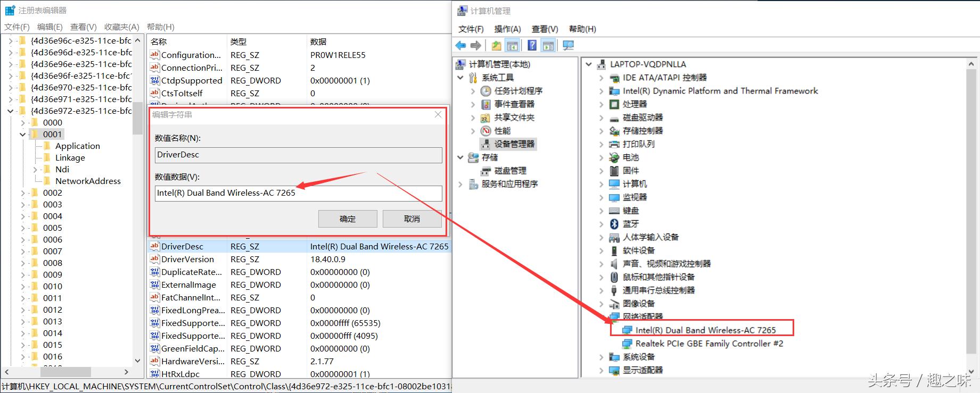Select 任务计划程序 in system tools
The image size is (980, 393).
[x=518, y=91]
